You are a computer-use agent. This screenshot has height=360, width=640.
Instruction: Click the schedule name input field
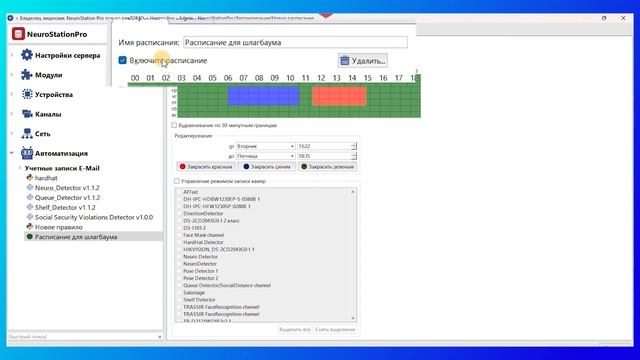295,42
